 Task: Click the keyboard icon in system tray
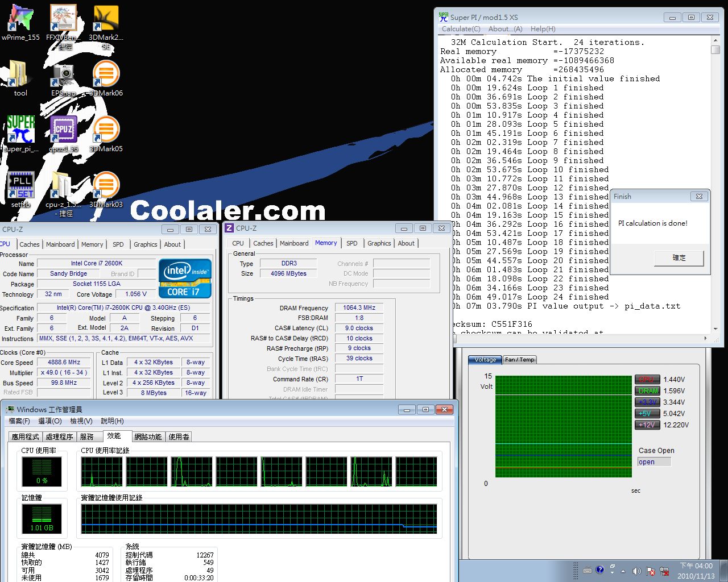click(x=588, y=571)
